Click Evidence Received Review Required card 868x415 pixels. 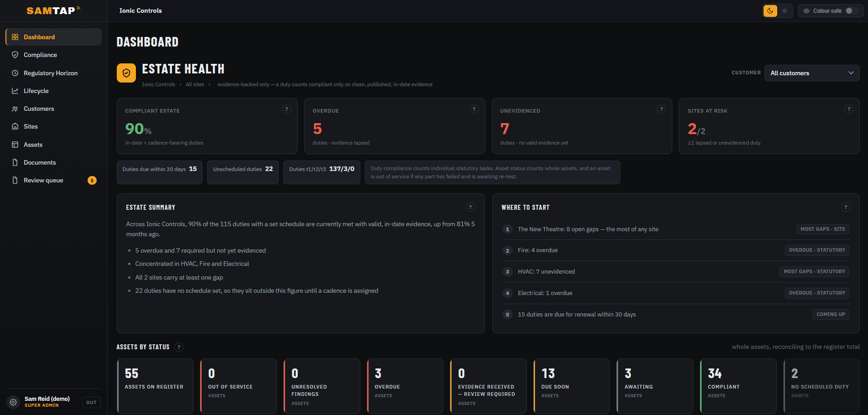tap(488, 386)
